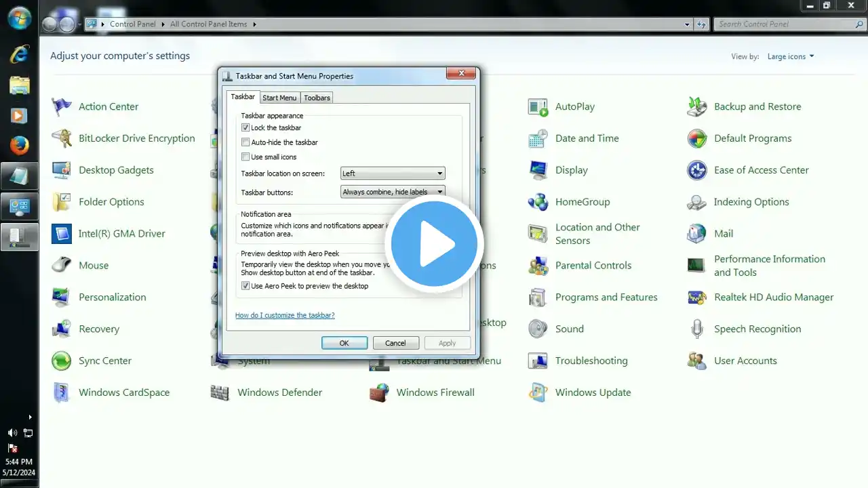868x488 pixels.
Task: Launch Firefox from the taskbar
Action: click(x=19, y=145)
